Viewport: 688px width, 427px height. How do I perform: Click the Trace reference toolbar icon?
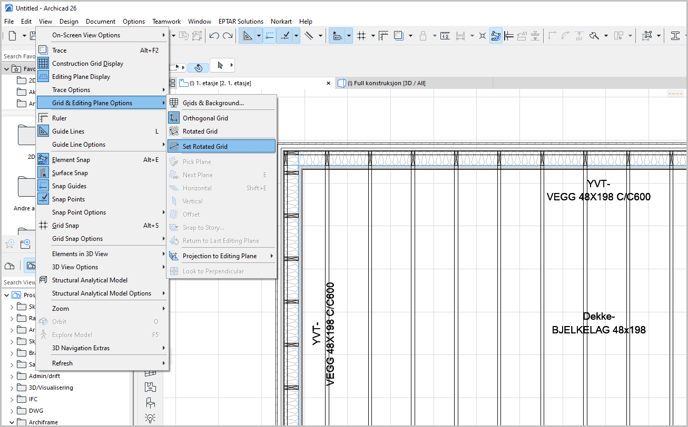[399, 36]
